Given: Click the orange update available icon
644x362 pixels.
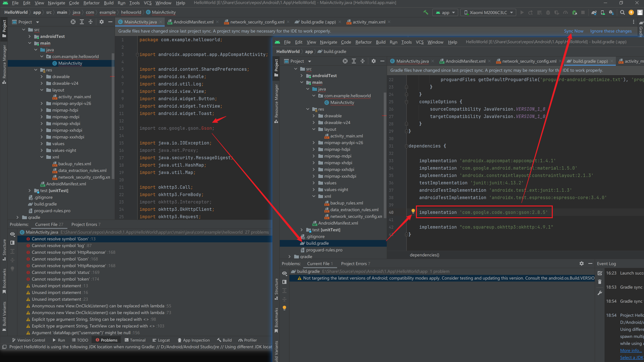Looking at the screenshot, I should pos(631,12).
